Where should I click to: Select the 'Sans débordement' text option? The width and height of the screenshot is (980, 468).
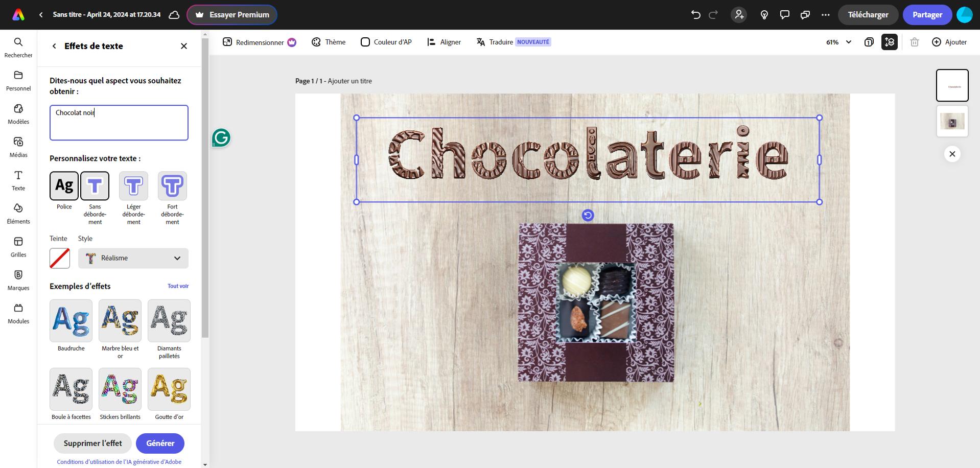pos(95,185)
